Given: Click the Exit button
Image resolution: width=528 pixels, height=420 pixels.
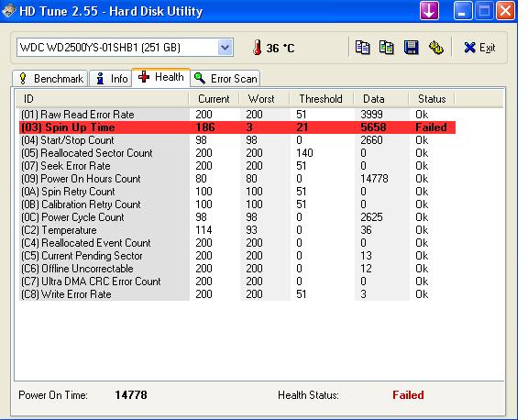Looking at the screenshot, I should pyautogui.click(x=479, y=48).
